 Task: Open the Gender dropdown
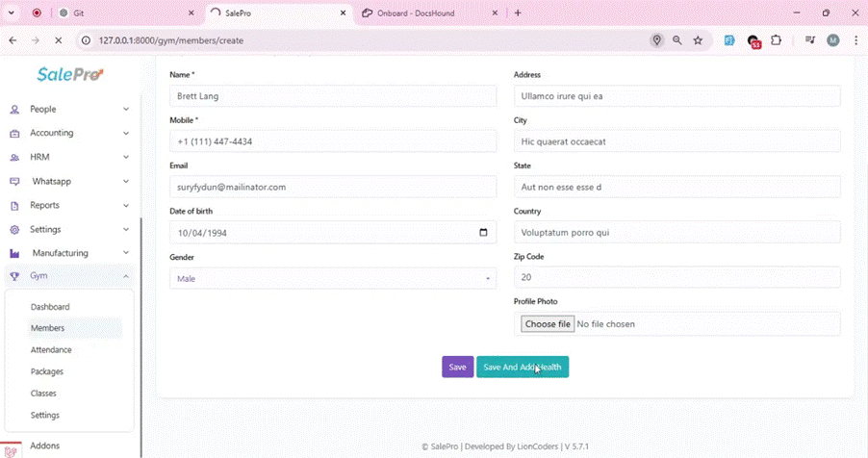point(333,278)
